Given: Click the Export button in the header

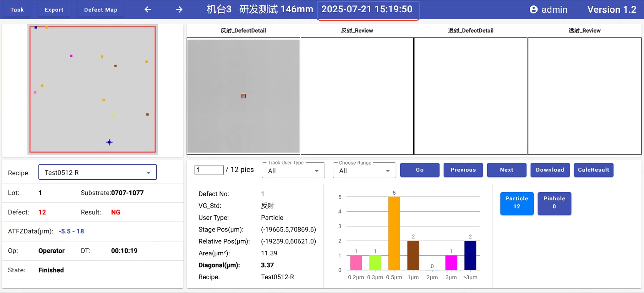Looking at the screenshot, I should pyautogui.click(x=54, y=10).
